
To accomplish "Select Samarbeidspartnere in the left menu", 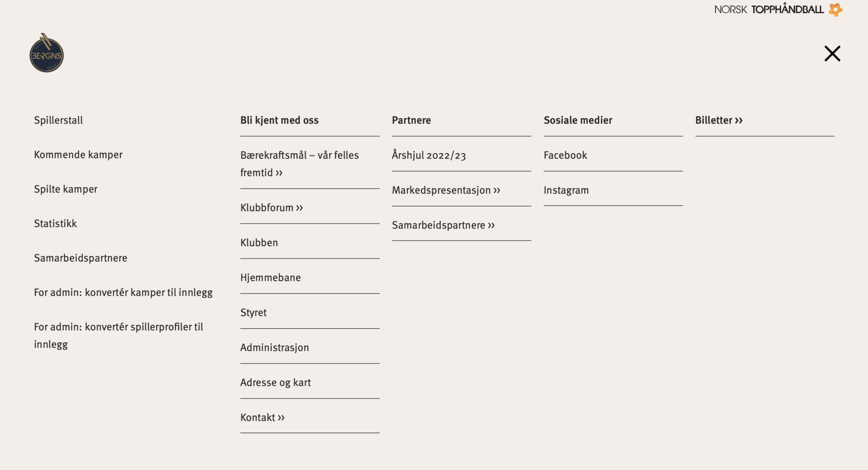I will [x=80, y=258].
